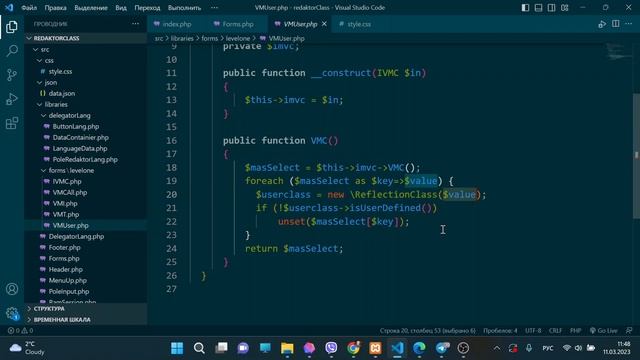Click the levelone breadcrumb segment

(238, 38)
